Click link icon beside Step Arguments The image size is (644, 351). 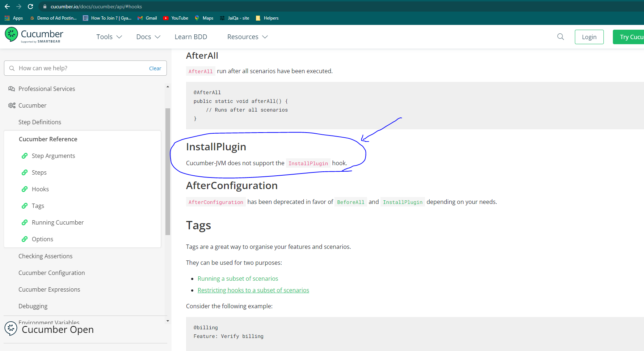coord(25,156)
